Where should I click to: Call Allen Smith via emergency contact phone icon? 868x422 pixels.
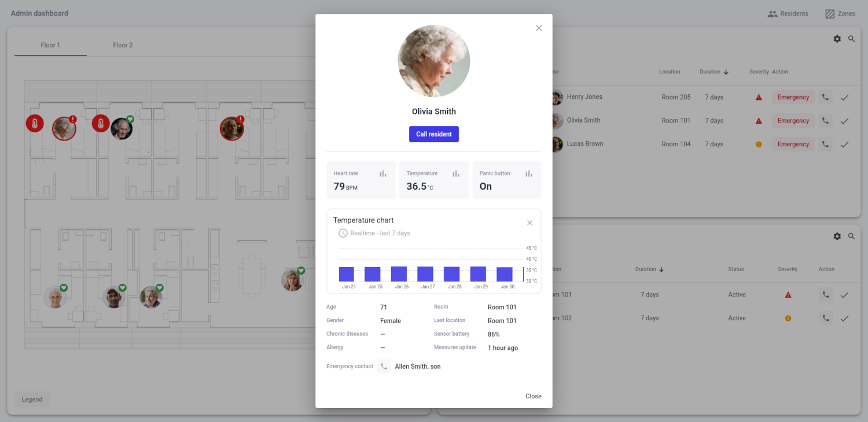pos(383,366)
